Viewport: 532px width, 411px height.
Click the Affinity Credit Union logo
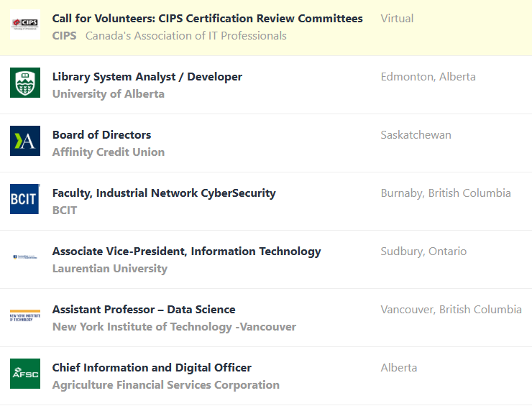[25, 141]
